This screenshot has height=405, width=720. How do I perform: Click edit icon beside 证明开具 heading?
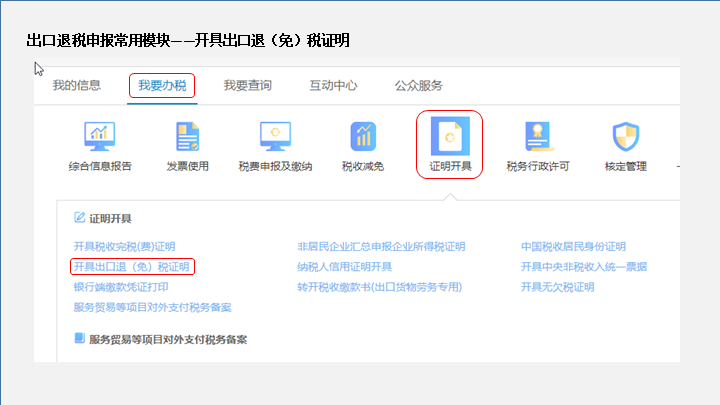click(79, 217)
